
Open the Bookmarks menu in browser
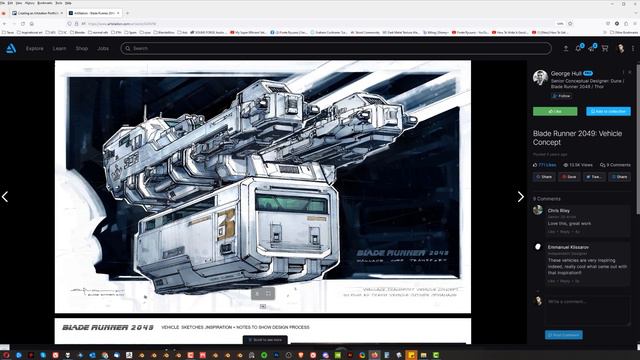[45, 3]
